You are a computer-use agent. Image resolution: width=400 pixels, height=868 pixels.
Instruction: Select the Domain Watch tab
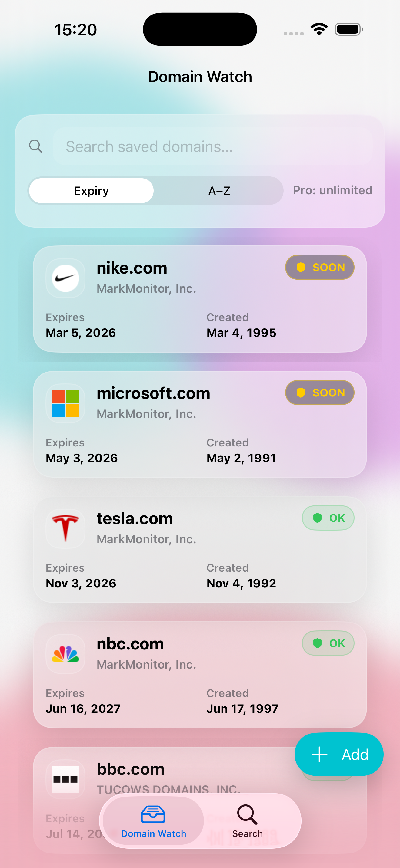click(153, 821)
